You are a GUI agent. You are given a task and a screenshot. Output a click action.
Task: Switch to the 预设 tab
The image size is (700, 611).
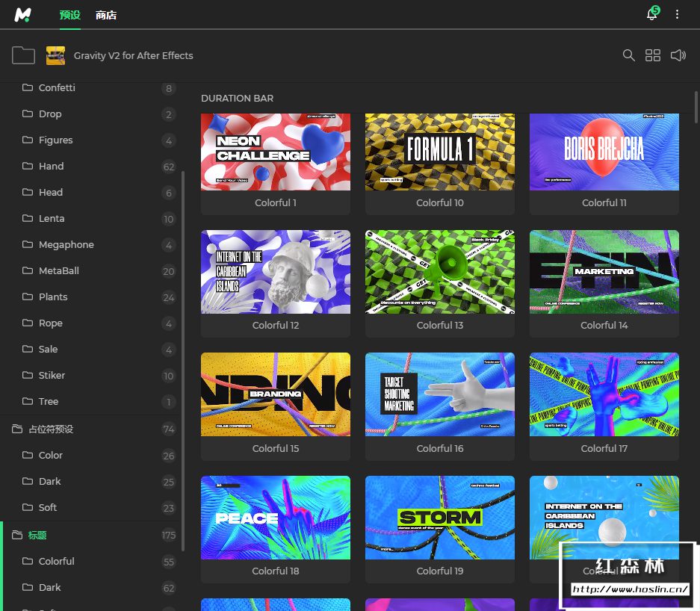[x=70, y=15]
